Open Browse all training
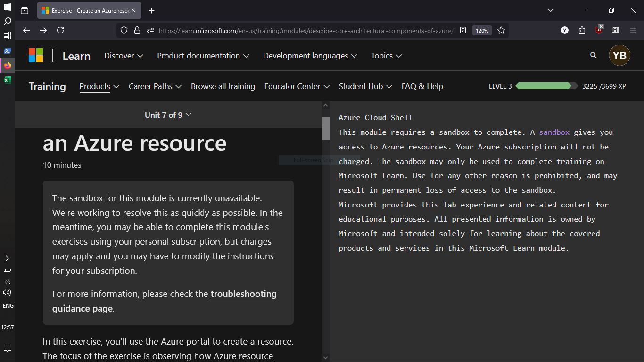 point(223,86)
